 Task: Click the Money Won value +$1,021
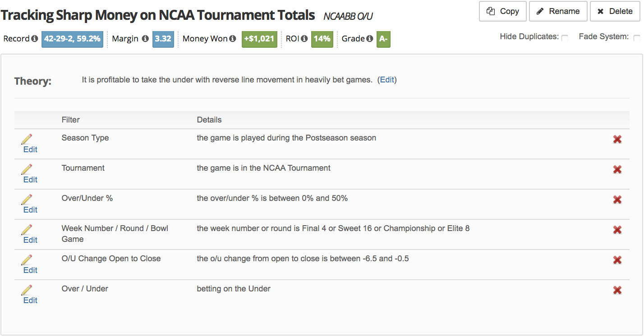click(x=259, y=39)
